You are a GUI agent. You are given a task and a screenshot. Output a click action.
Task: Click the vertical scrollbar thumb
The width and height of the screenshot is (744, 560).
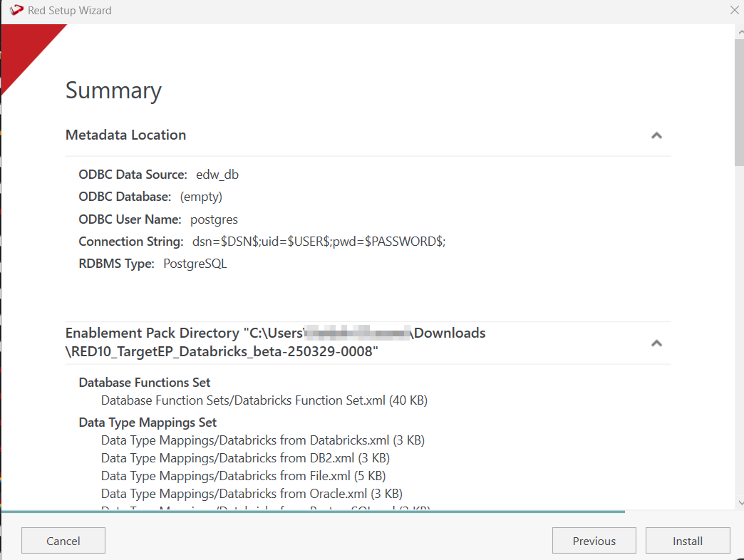(738, 100)
